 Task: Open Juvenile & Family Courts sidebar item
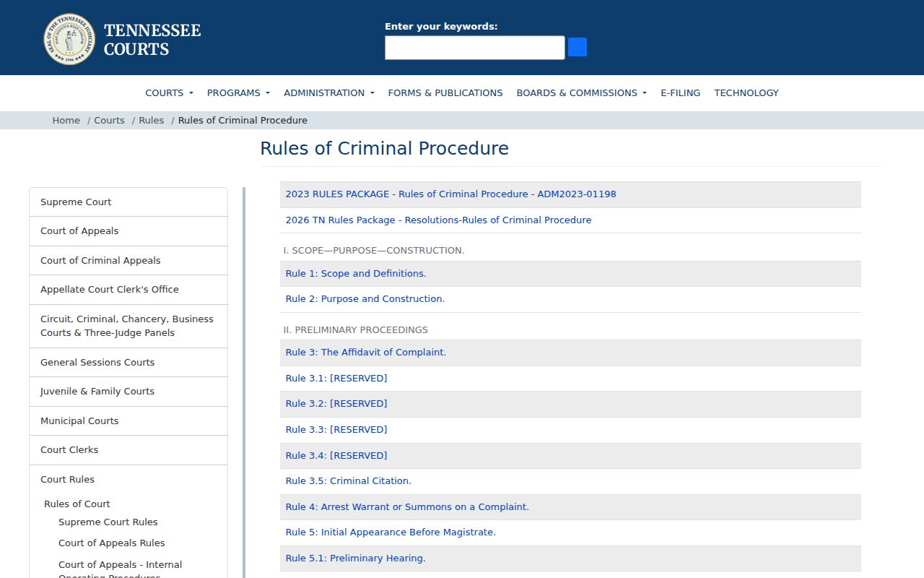pyautogui.click(x=128, y=392)
